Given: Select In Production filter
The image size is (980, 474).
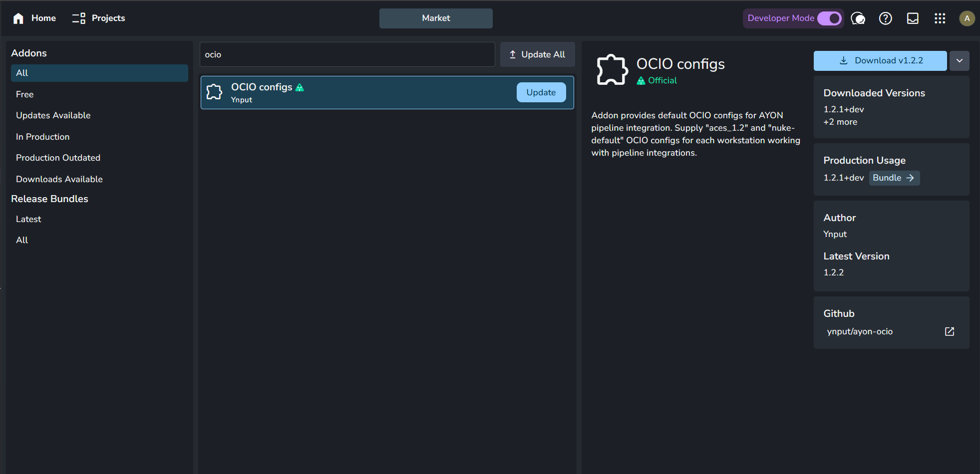Looking at the screenshot, I should [43, 137].
